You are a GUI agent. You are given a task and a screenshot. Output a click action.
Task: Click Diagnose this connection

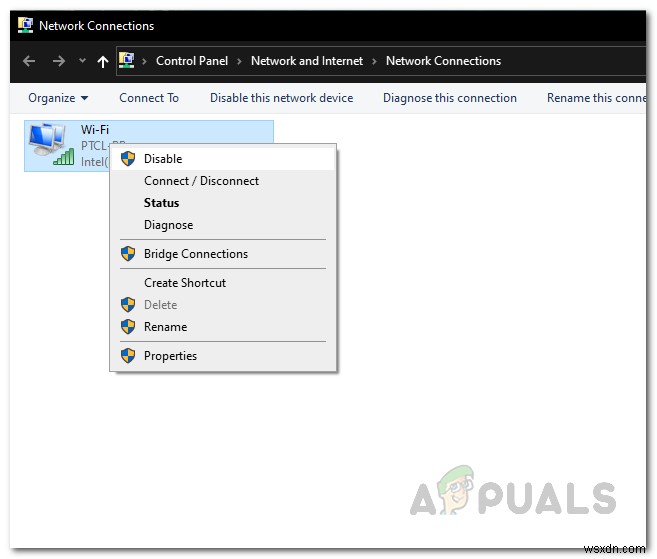point(450,98)
